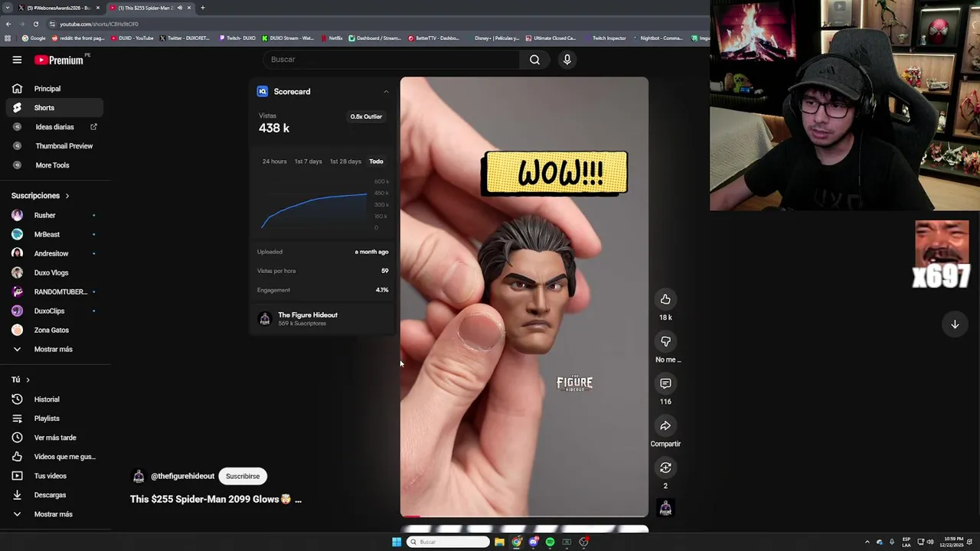Screen dimensions: 980x551
Task: Select the 1st 7 days tab
Action: click(x=308, y=161)
